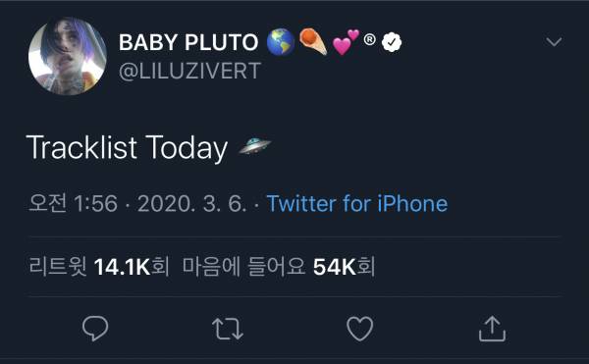Viewport: 589px width, 364px height.
Task: Like the tweet with heart icon
Action: click(x=360, y=329)
